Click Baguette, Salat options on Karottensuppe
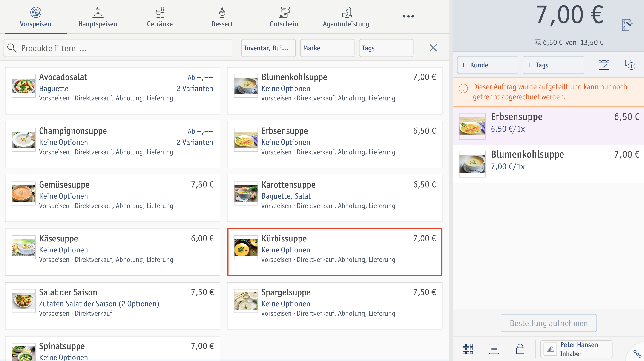The height and width of the screenshot is (361, 644). (x=286, y=196)
